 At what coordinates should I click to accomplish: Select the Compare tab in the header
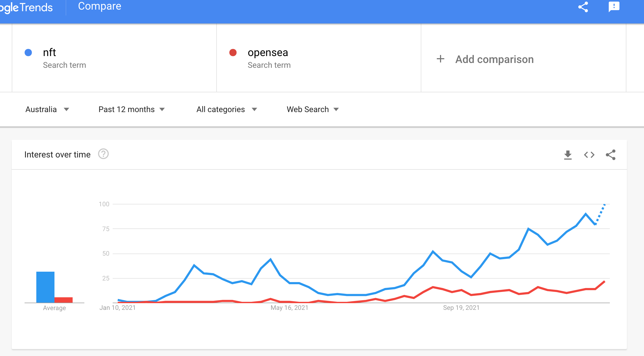(x=100, y=6)
